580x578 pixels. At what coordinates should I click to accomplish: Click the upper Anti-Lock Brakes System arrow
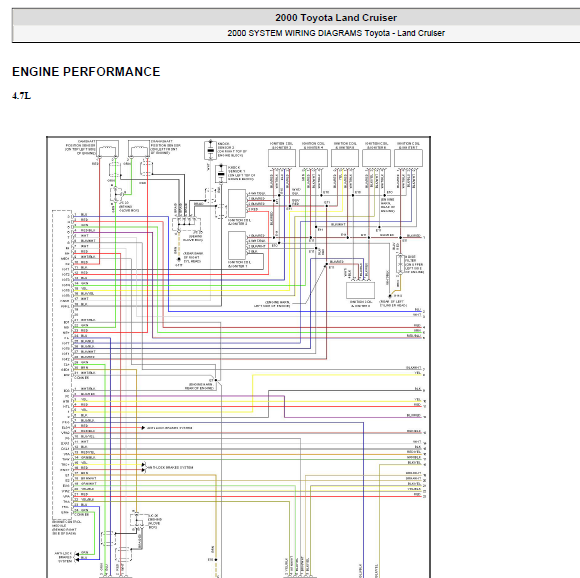pos(143,428)
